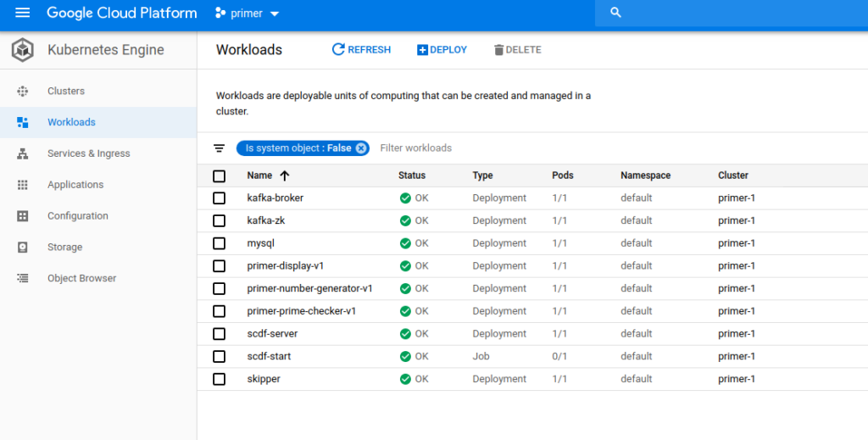The image size is (868, 440).
Task: Open the scdf-start job
Action: click(269, 356)
